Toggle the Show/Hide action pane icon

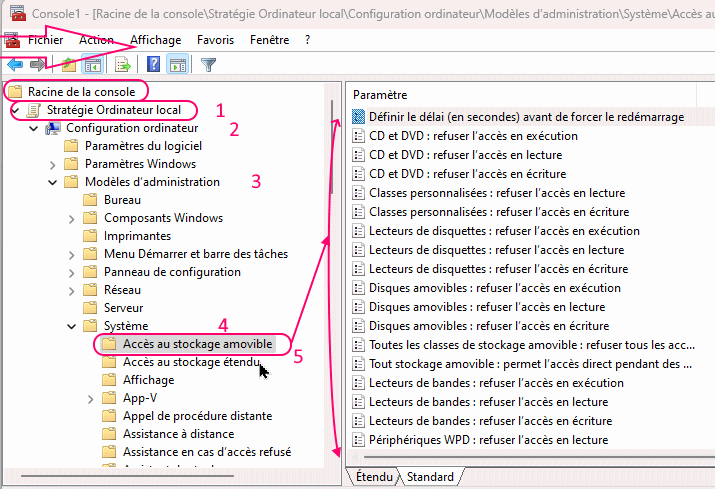tap(178, 65)
